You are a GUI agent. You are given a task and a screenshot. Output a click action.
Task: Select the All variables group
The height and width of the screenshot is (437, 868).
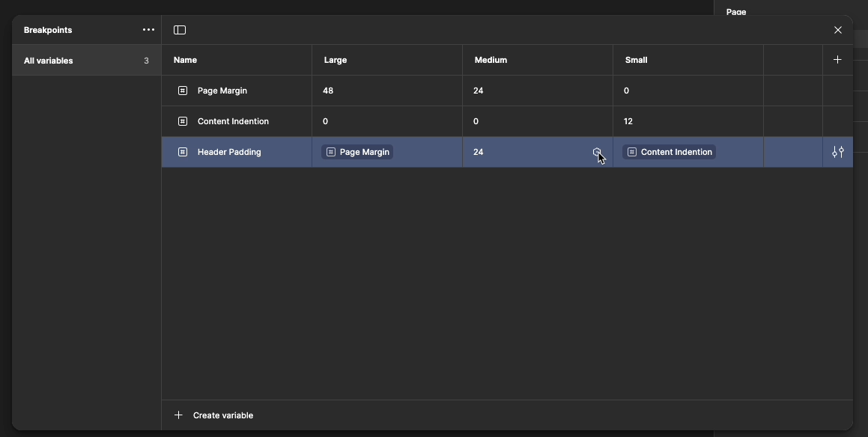86,61
